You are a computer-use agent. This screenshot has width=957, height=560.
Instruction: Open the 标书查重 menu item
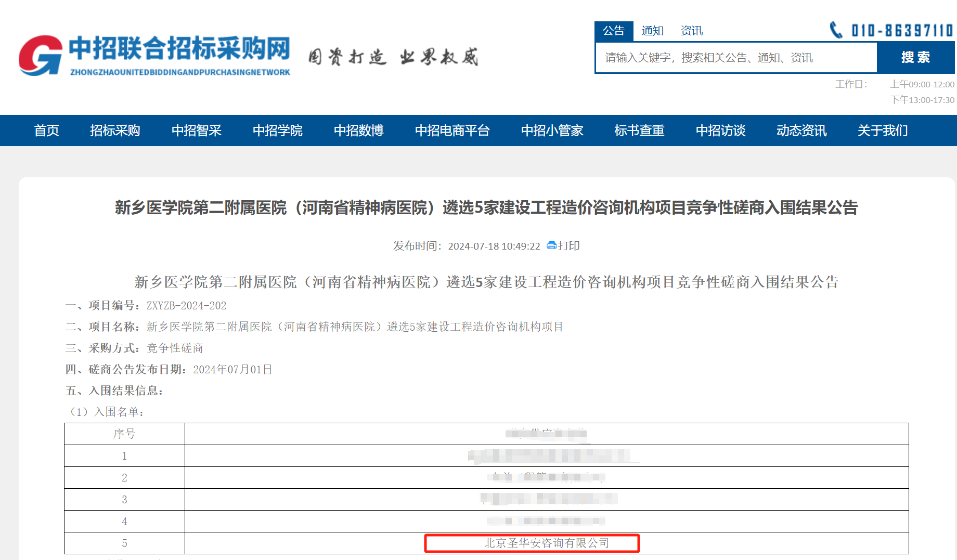[x=640, y=131]
